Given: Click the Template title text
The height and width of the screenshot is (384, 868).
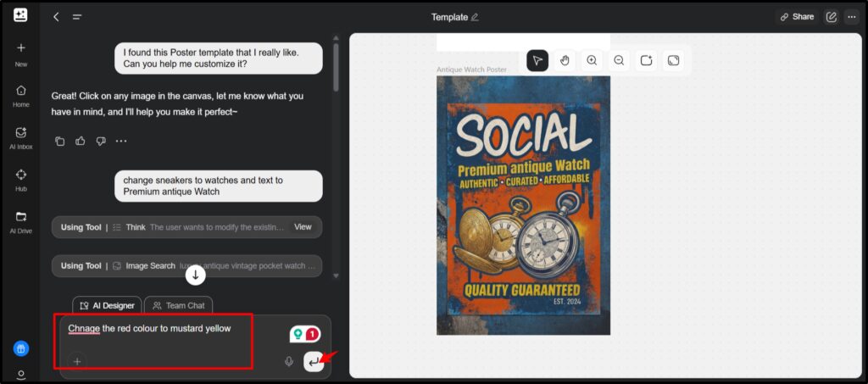Looking at the screenshot, I should pyautogui.click(x=449, y=17).
